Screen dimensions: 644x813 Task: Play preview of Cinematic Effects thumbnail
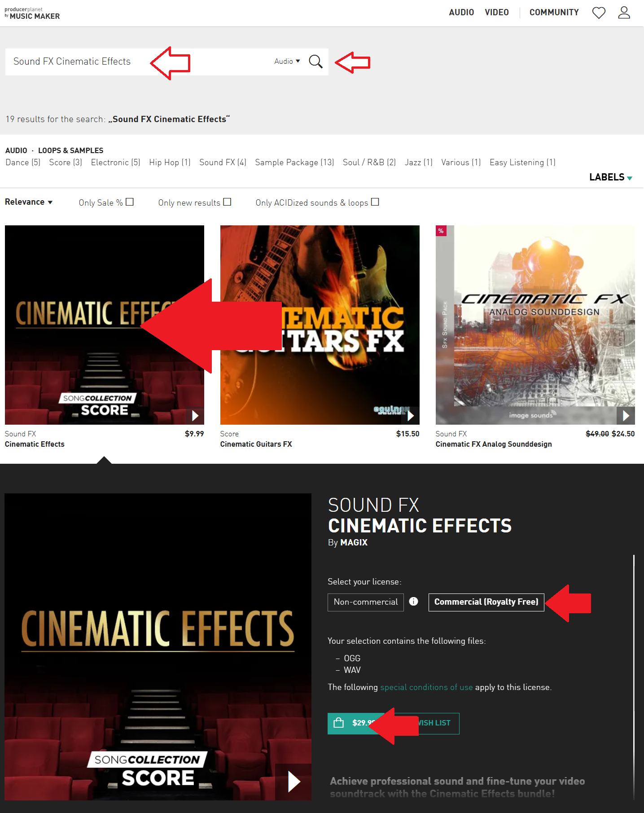tap(195, 416)
